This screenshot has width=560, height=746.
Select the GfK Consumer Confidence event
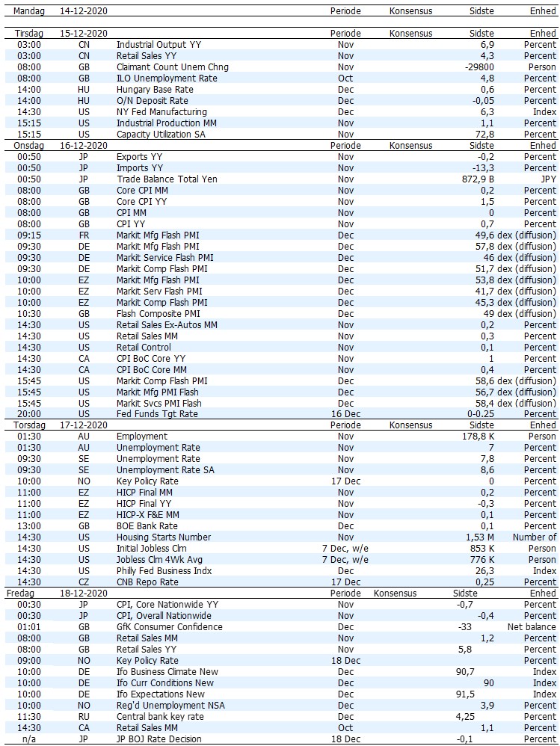(170, 627)
